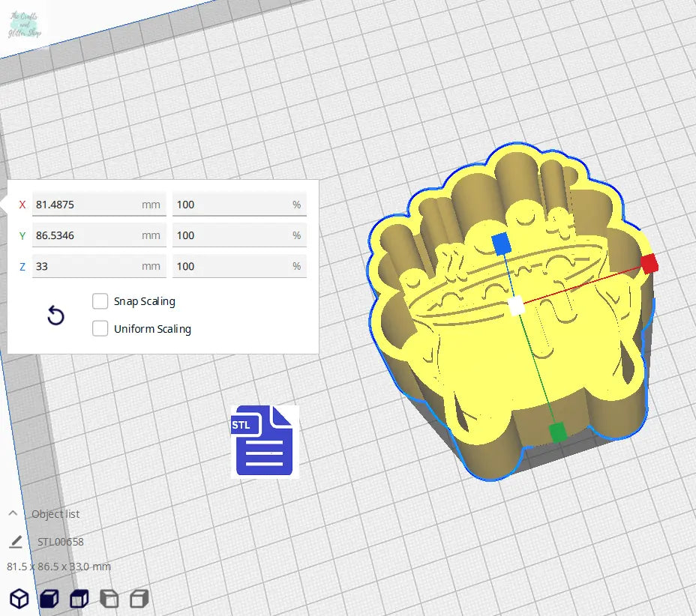Enable the Snap Scaling checkbox

(x=100, y=301)
